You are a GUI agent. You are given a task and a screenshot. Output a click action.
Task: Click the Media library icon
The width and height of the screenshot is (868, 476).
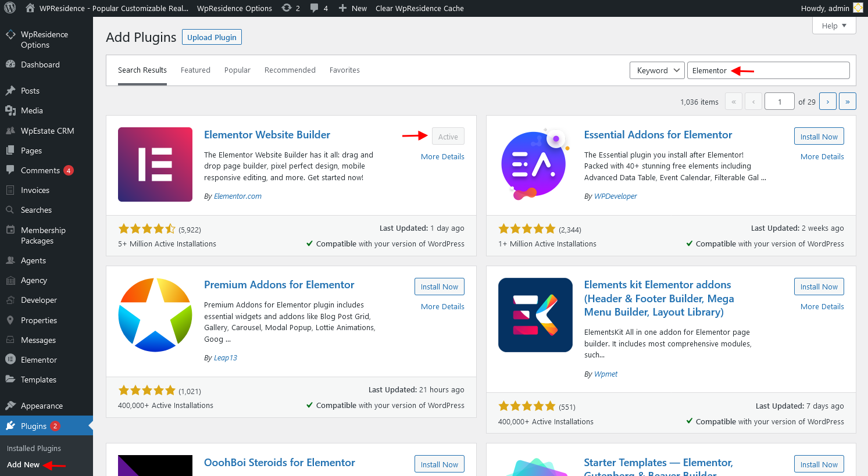10,110
